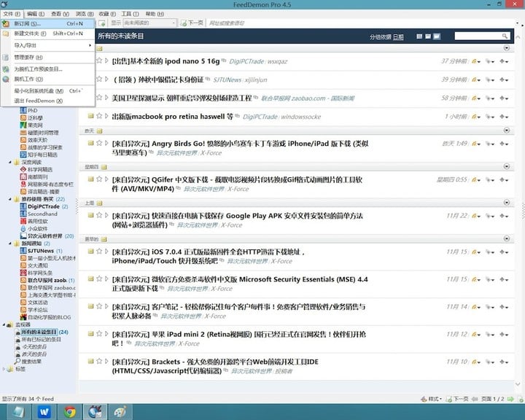
Task: Open the 显示 filter combo box
Action: (x=149, y=23)
